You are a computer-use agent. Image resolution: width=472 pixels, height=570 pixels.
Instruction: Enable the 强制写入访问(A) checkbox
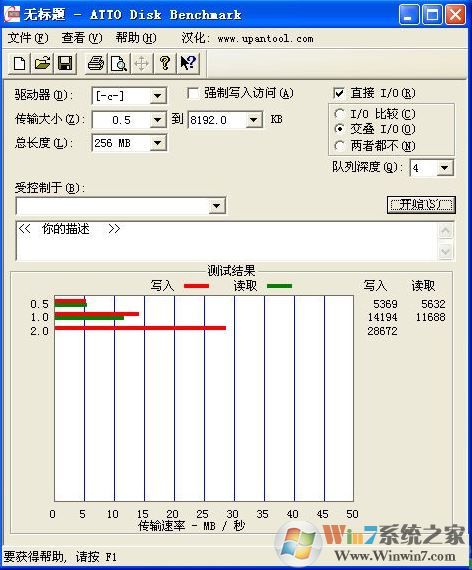pyautogui.click(x=193, y=93)
